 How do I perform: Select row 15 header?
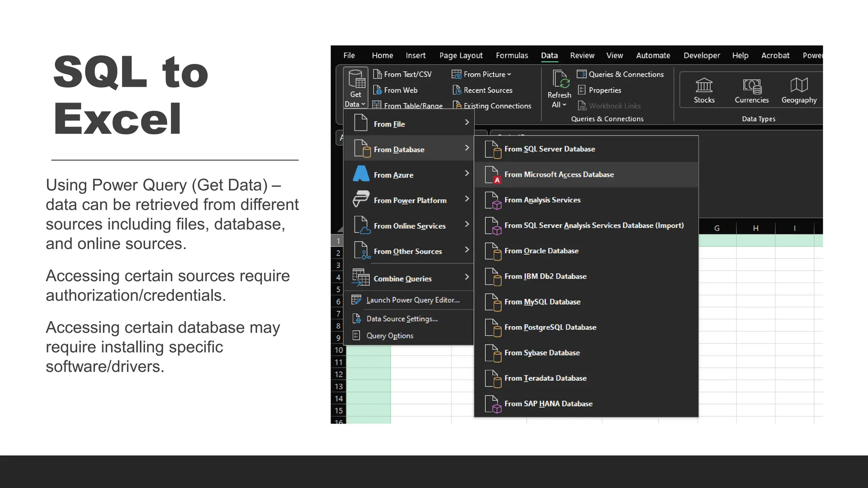338,410
